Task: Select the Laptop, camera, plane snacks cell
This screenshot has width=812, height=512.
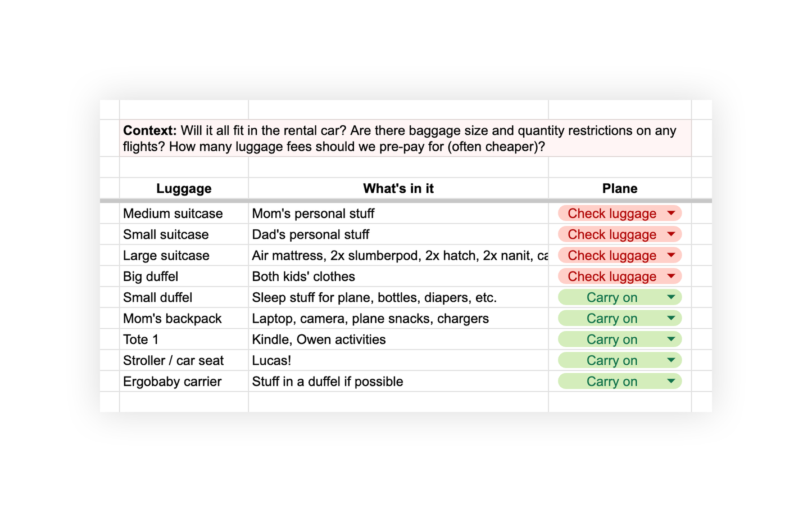Action: point(398,319)
